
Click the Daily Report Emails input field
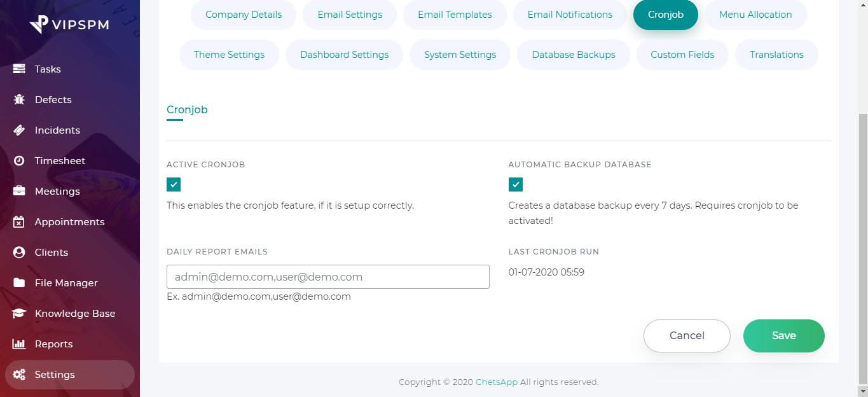[327, 276]
